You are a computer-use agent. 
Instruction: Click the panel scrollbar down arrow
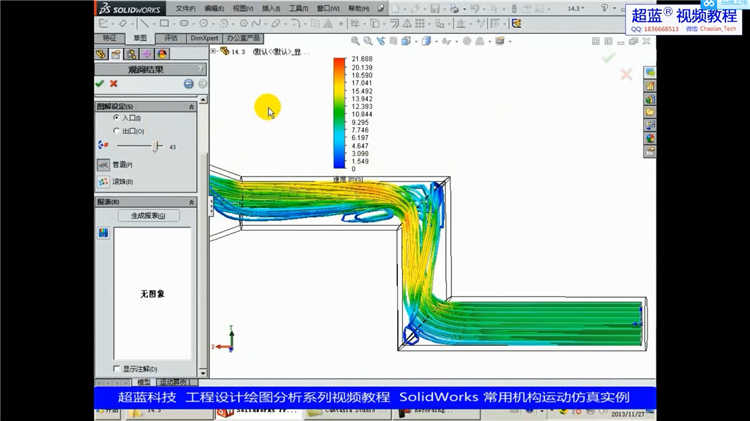[x=203, y=373]
